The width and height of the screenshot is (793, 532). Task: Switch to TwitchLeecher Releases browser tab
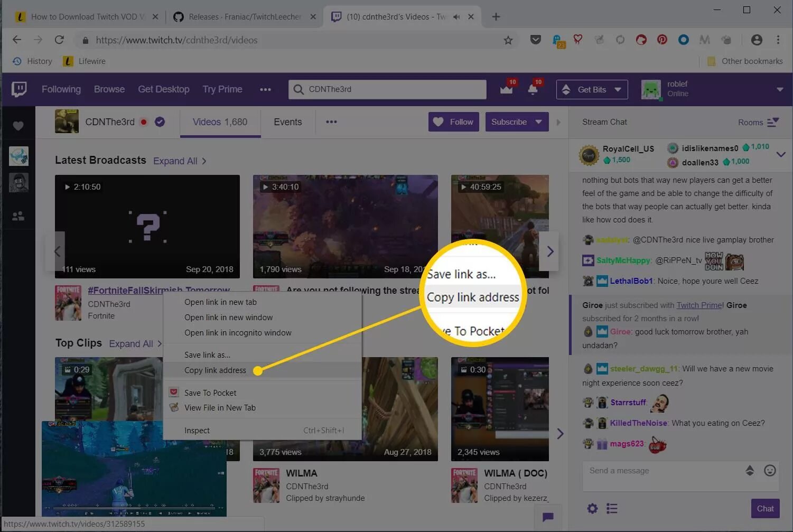click(245, 17)
